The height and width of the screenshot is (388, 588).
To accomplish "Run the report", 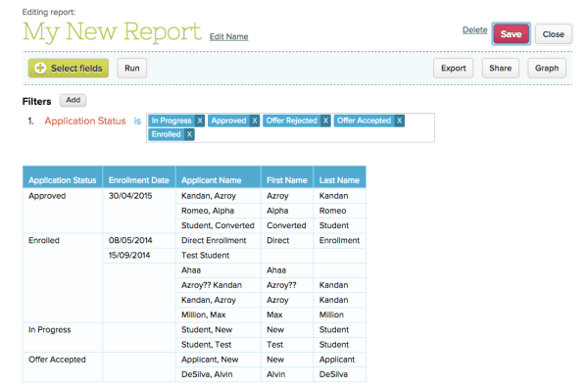I will pos(132,69).
